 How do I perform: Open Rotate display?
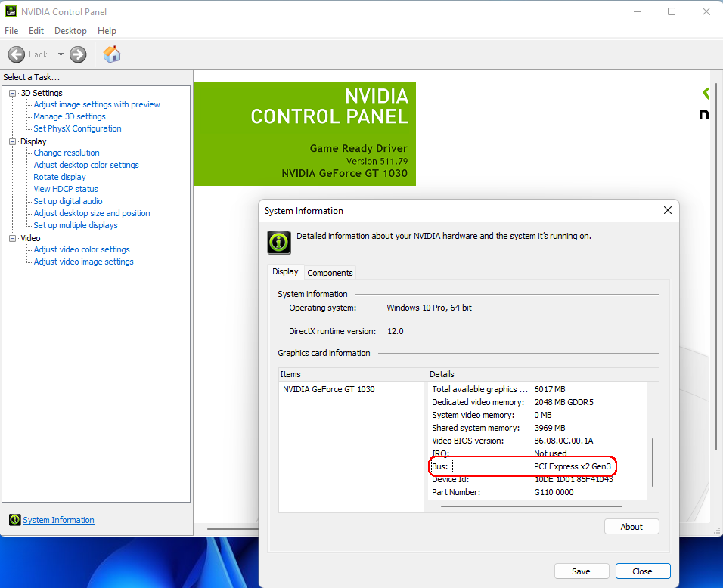pyautogui.click(x=60, y=177)
